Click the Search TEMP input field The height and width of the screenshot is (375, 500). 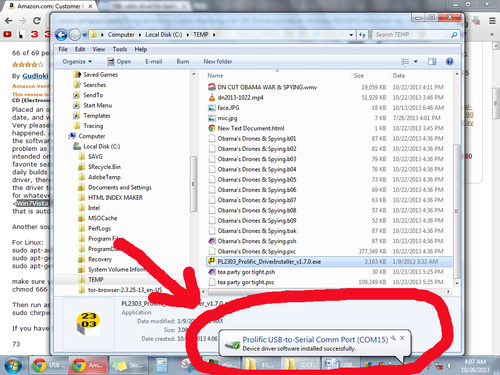(x=412, y=35)
